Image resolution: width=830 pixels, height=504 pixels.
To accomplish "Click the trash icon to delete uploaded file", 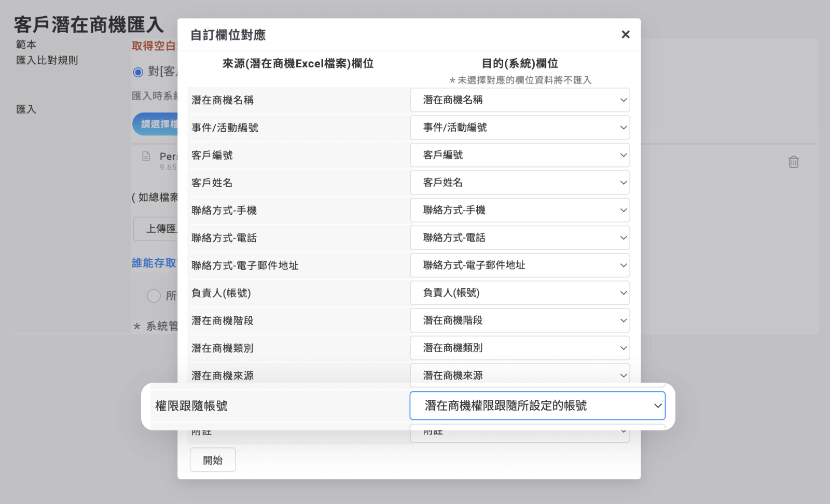I will (x=793, y=162).
